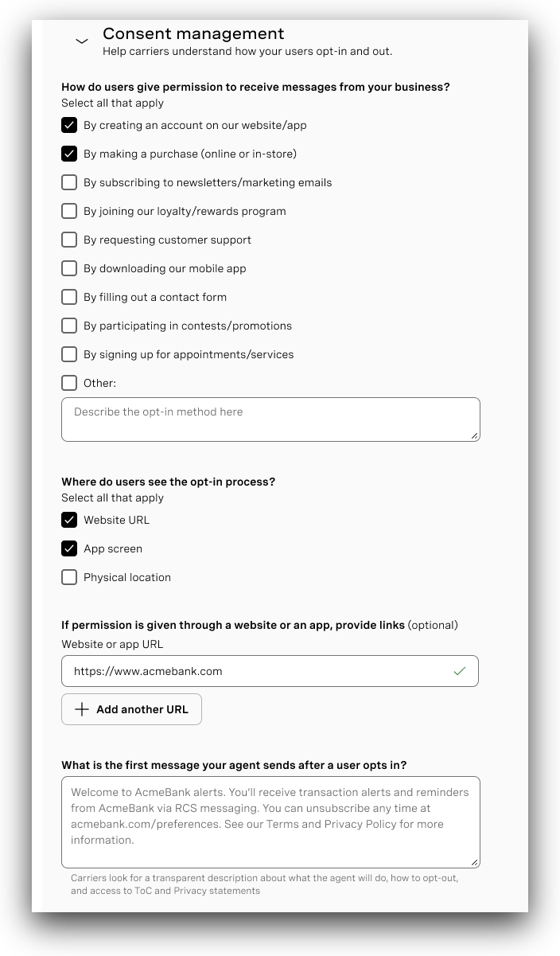The image size is (560, 956).
Task: Check the 'Other:' opt-in option
Action: (x=69, y=383)
